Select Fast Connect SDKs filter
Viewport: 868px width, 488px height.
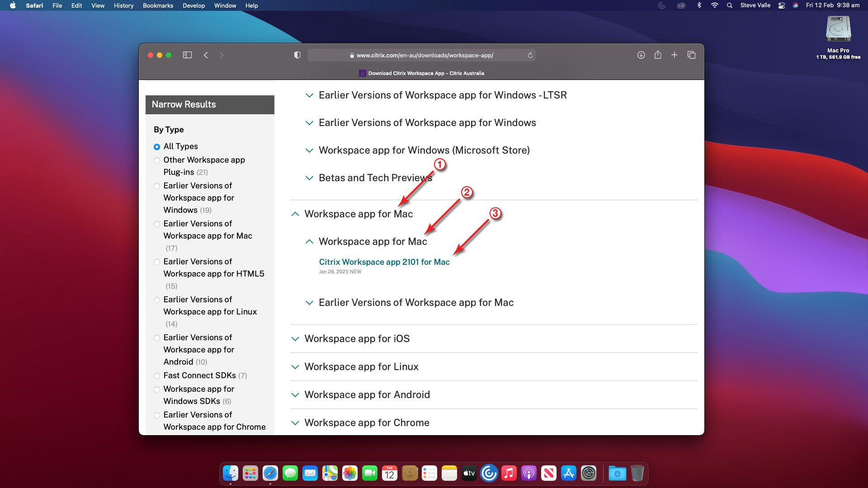(157, 376)
